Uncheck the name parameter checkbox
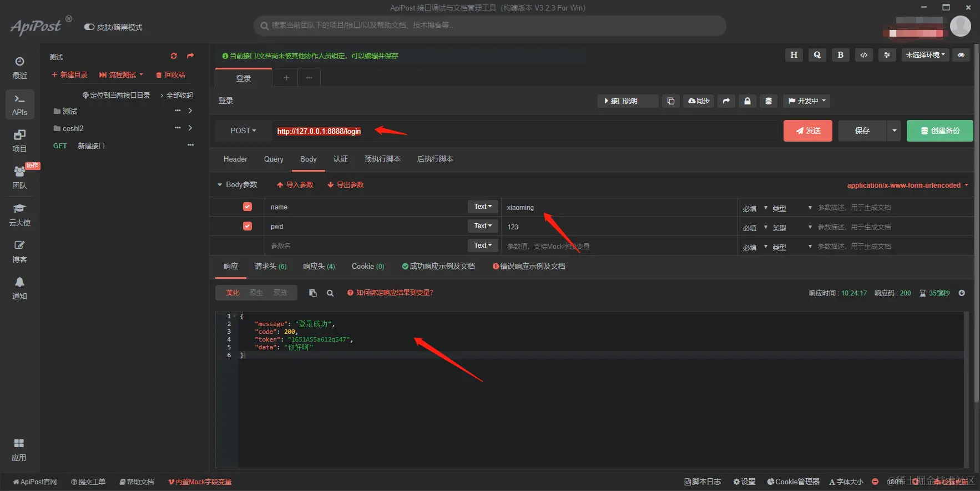980x491 pixels. pos(247,207)
